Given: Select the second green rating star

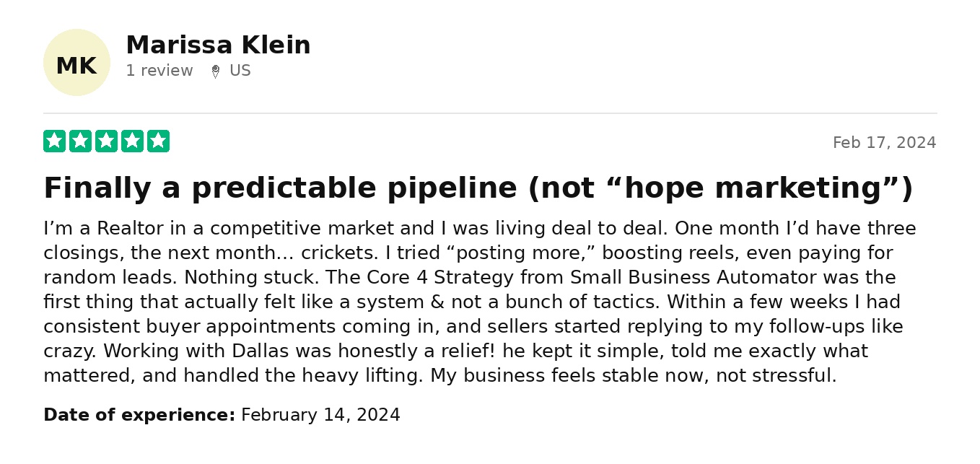Looking at the screenshot, I should (80, 141).
